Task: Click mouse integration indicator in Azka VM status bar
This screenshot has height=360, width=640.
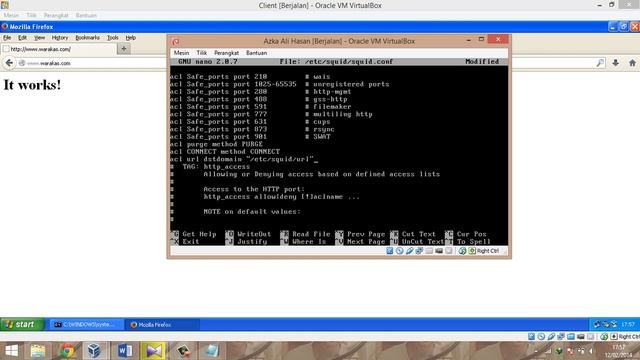Action: tap(462, 251)
